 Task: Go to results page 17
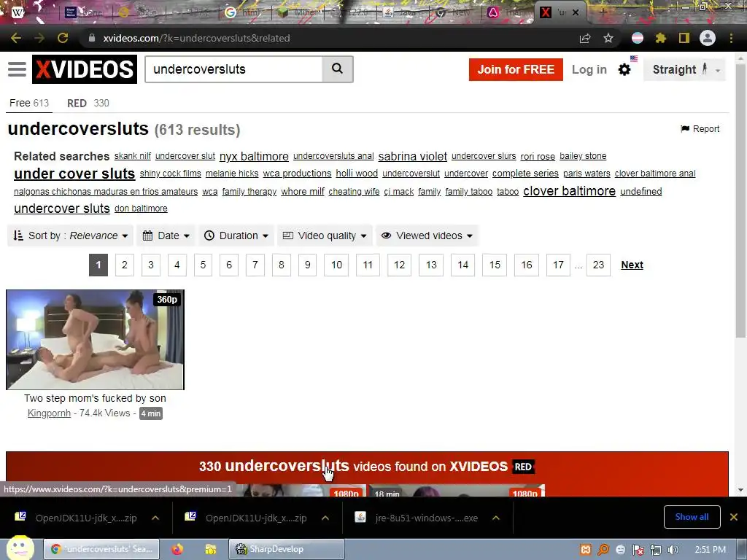click(558, 265)
